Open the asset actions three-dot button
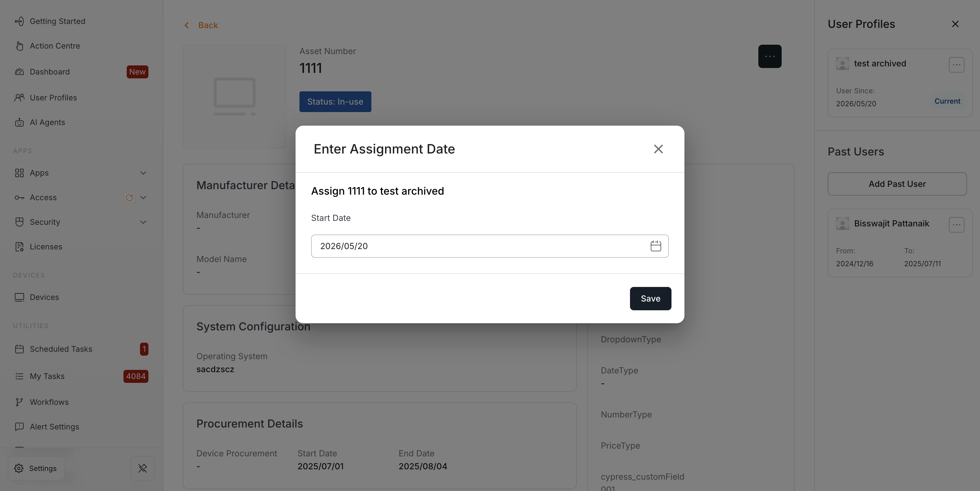 (770, 56)
